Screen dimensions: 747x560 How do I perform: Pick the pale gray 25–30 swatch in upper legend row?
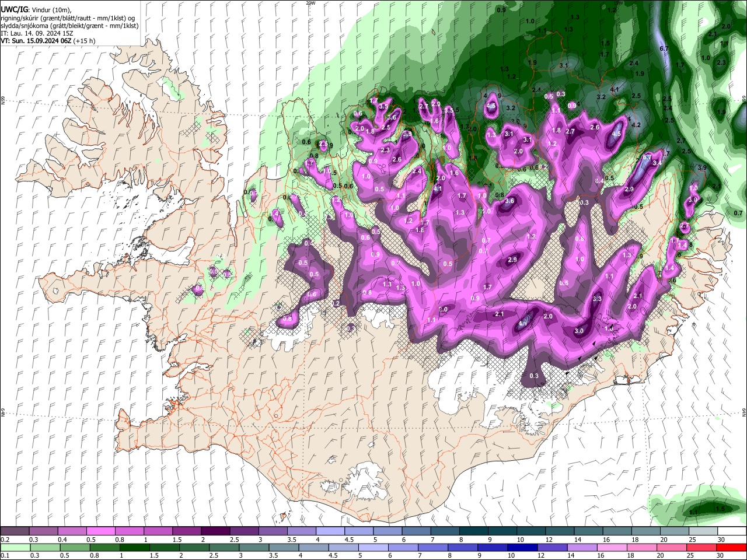coord(704,531)
